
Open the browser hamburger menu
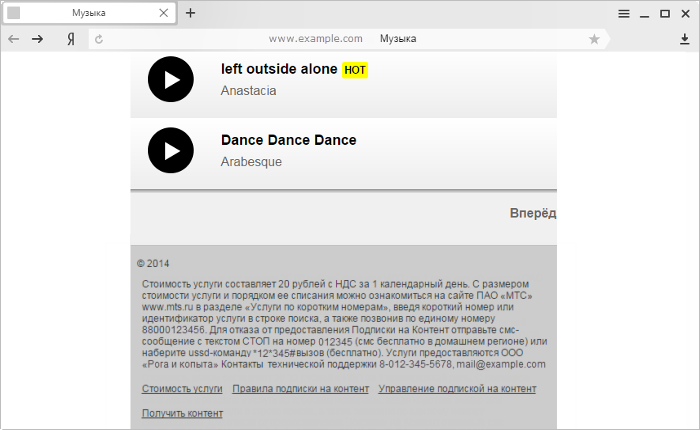pyautogui.click(x=624, y=14)
